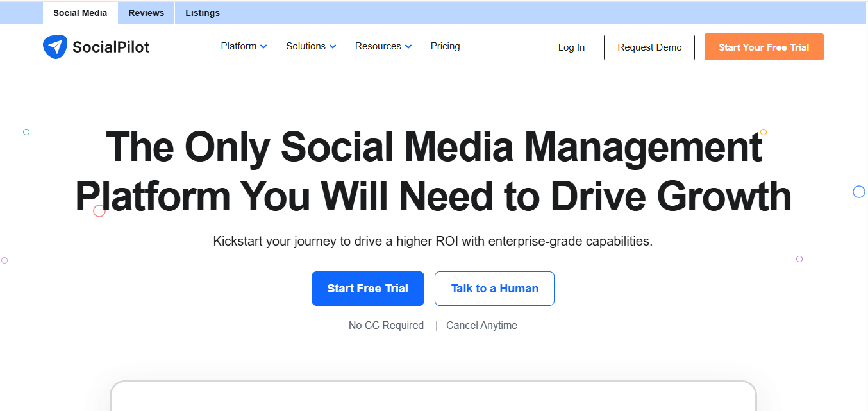
Task: Click the Log In link
Action: tap(571, 47)
